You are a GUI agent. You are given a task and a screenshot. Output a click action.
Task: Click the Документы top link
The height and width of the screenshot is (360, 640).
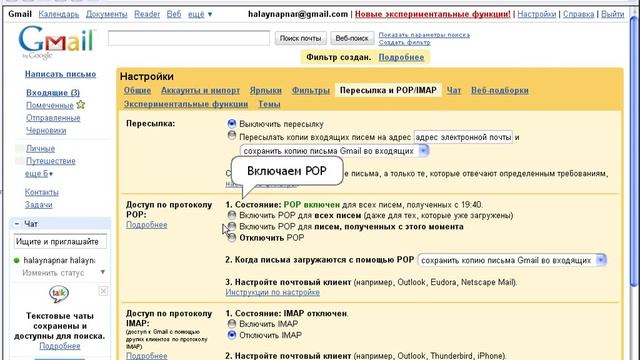[x=107, y=14]
